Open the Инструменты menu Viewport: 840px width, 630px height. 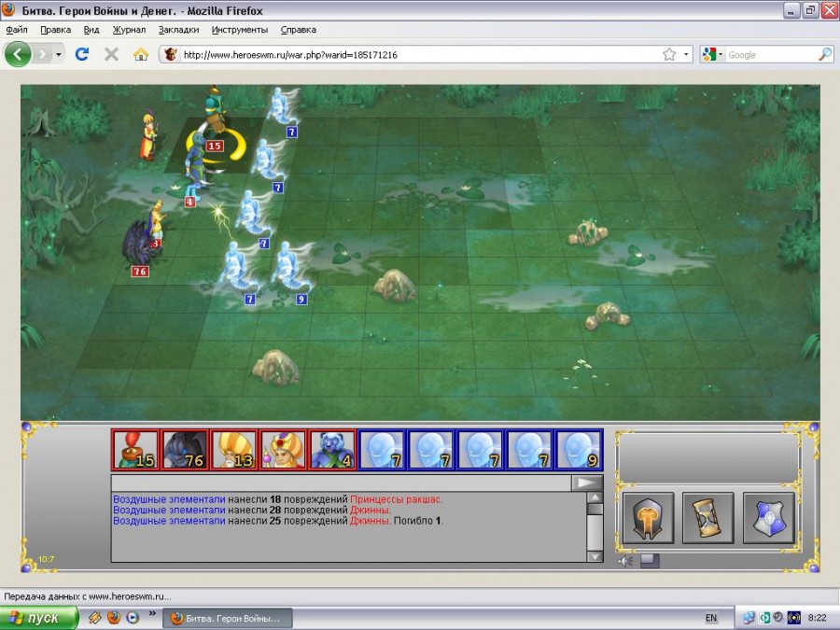click(x=240, y=30)
